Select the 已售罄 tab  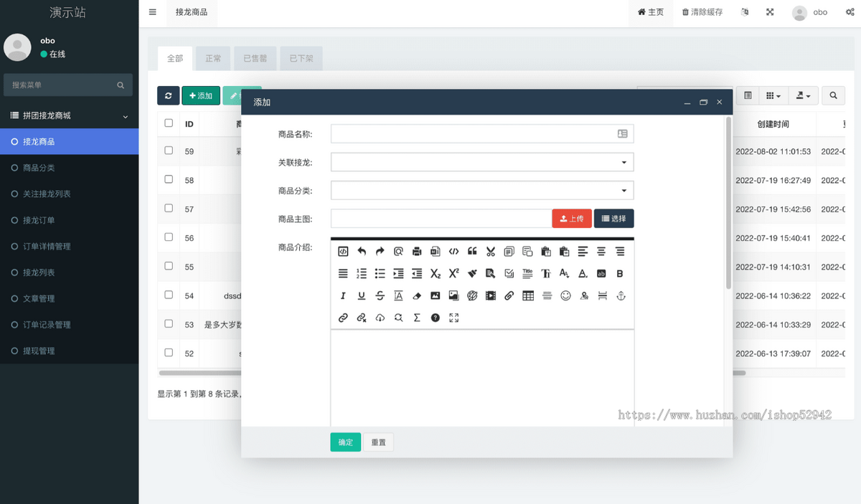255,59
